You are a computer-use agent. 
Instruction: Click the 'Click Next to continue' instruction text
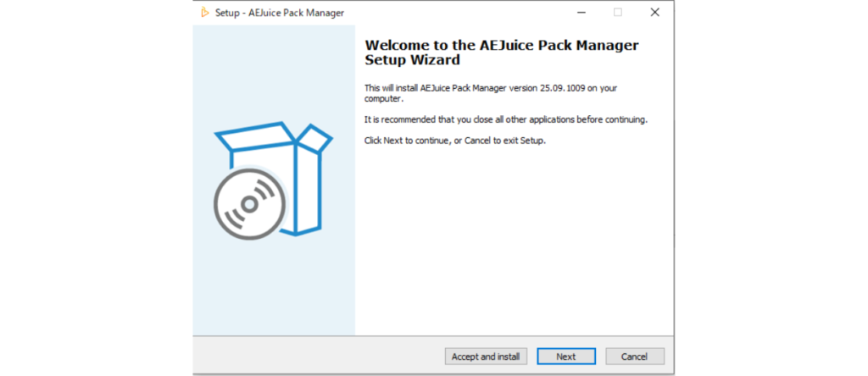(x=454, y=141)
